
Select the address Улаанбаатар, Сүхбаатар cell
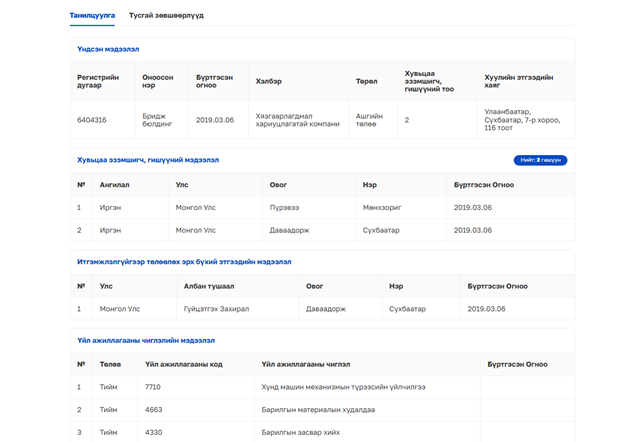click(522, 119)
